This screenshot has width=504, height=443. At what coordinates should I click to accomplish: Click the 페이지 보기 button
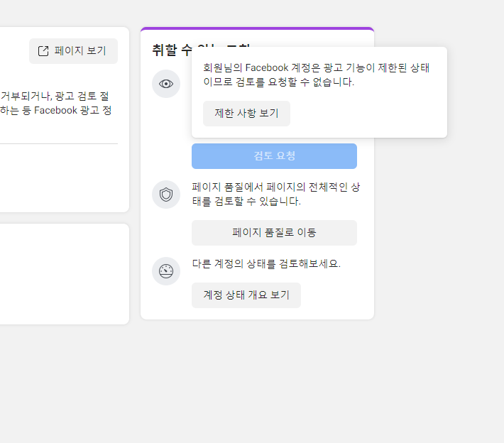(73, 51)
